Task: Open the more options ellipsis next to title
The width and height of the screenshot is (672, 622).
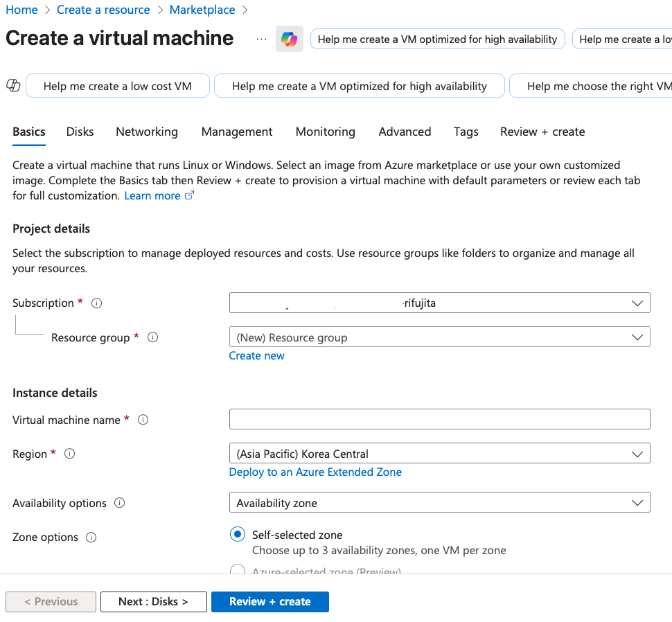Action: tap(261, 39)
